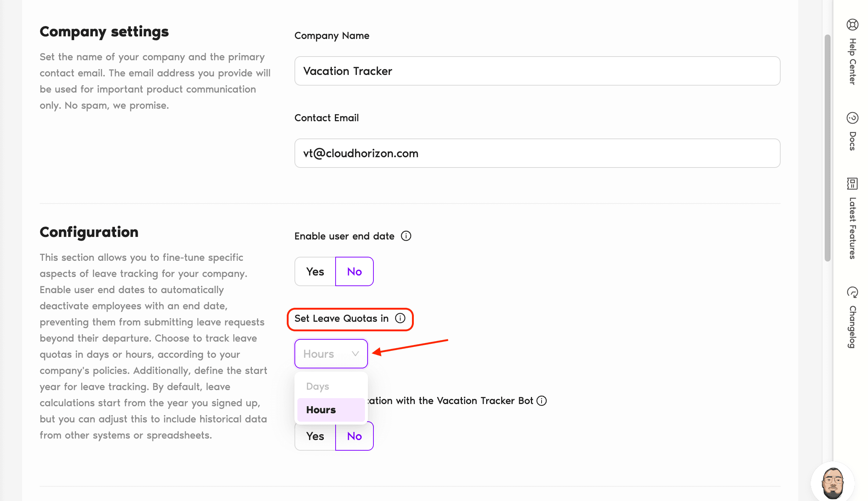
Task: Open the support chat avatar bubble
Action: [x=833, y=483]
